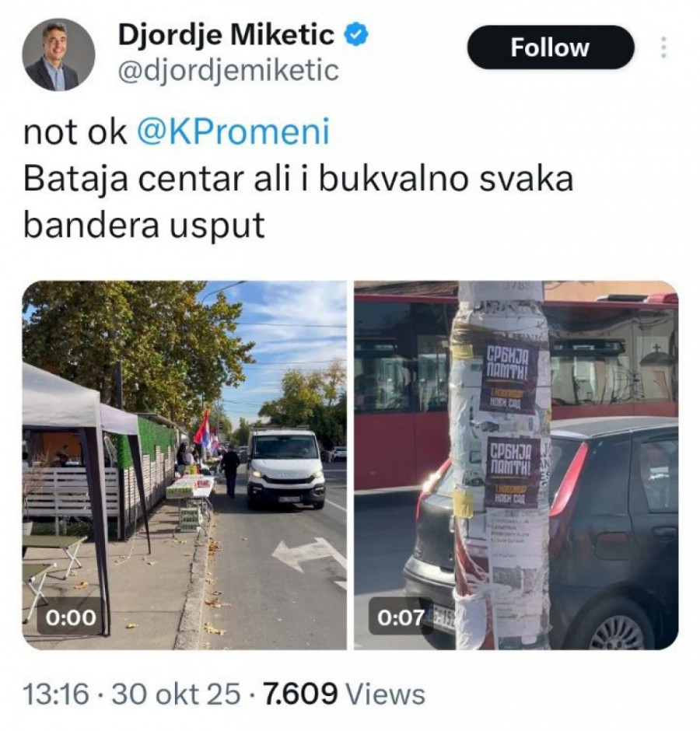This screenshot has width=700, height=731.
Task: Click the white van in first video
Action: tap(285, 468)
